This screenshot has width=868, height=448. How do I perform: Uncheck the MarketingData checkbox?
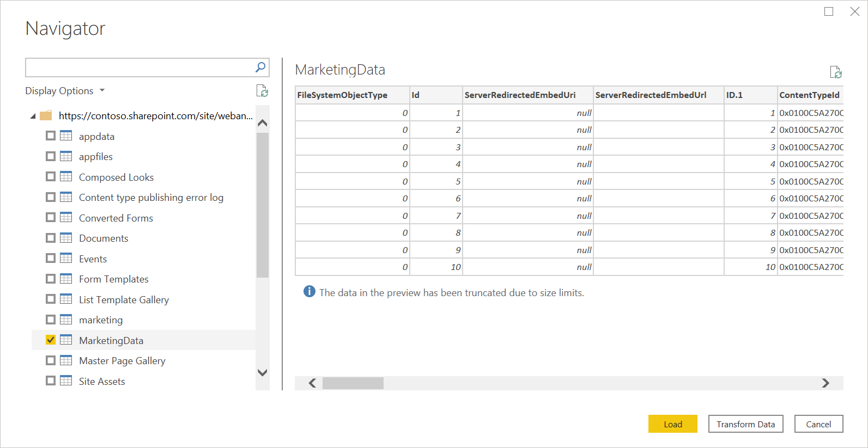51,340
